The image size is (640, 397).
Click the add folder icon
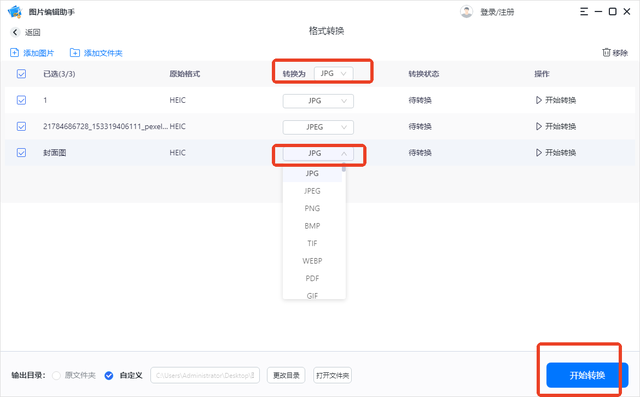pos(75,53)
